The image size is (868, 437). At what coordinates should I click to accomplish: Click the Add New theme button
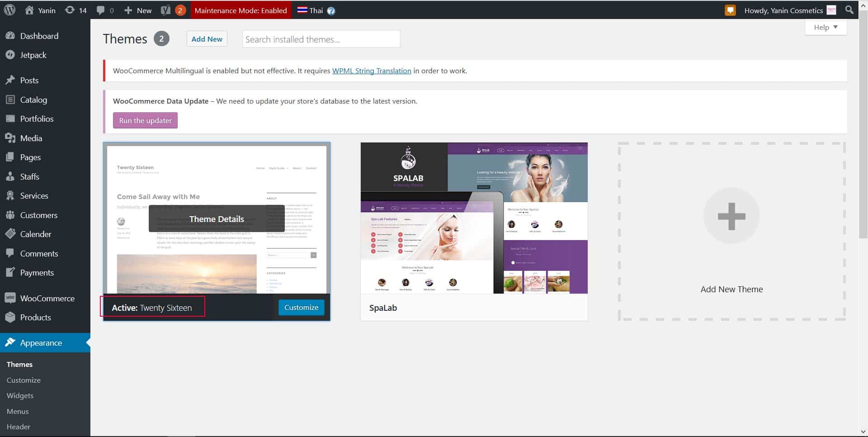207,39
